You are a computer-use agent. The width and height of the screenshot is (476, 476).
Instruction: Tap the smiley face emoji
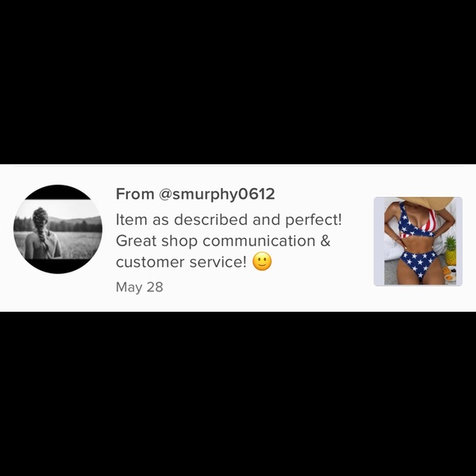tap(262, 261)
